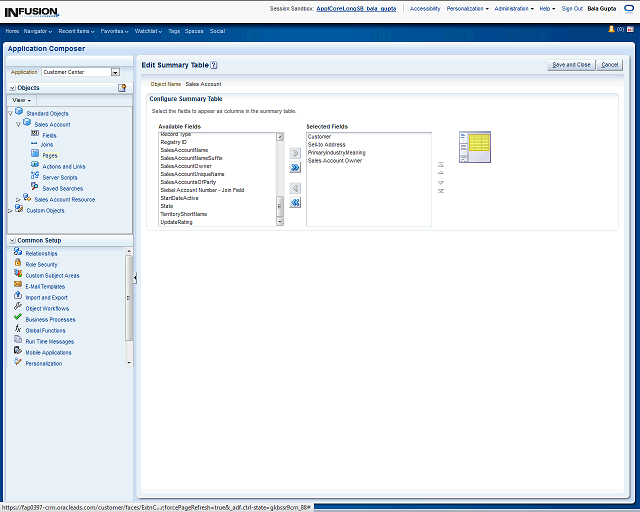Select Fields under Sales Account

(x=49, y=135)
